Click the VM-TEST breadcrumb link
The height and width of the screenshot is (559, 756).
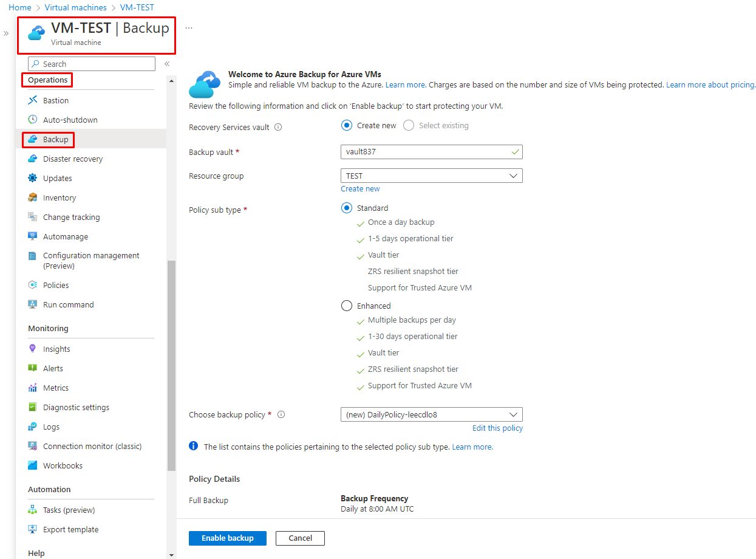point(136,8)
